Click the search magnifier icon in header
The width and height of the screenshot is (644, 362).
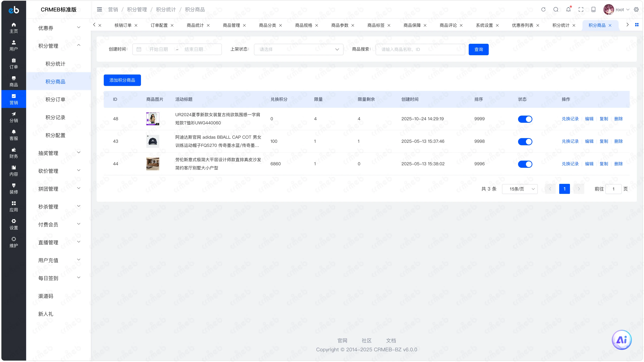point(556,9)
